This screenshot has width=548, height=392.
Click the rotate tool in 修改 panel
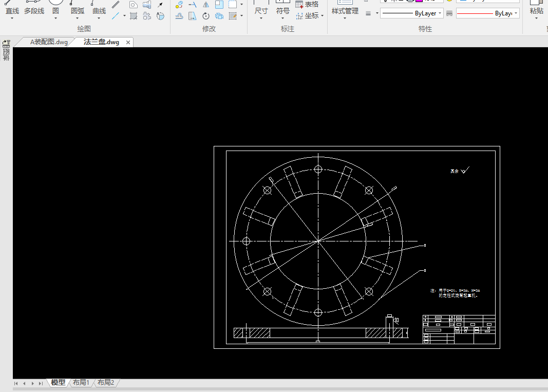coord(206,16)
